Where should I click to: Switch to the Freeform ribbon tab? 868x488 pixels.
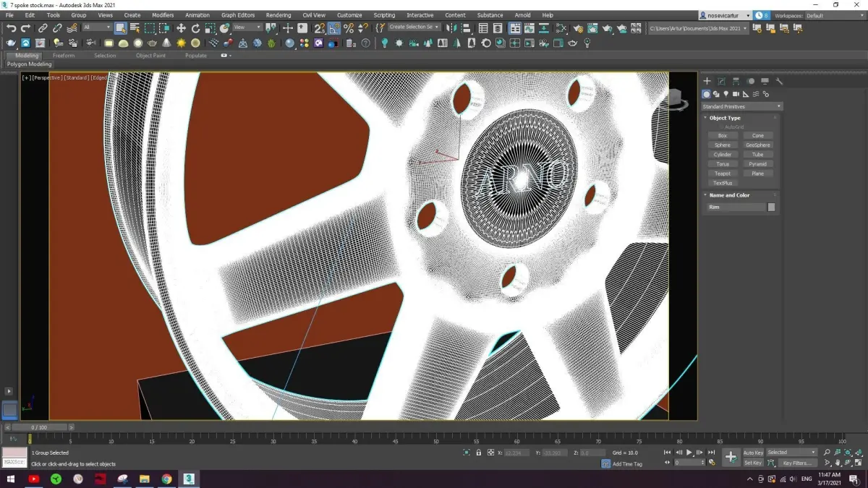pyautogui.click(x=64, y=55)
